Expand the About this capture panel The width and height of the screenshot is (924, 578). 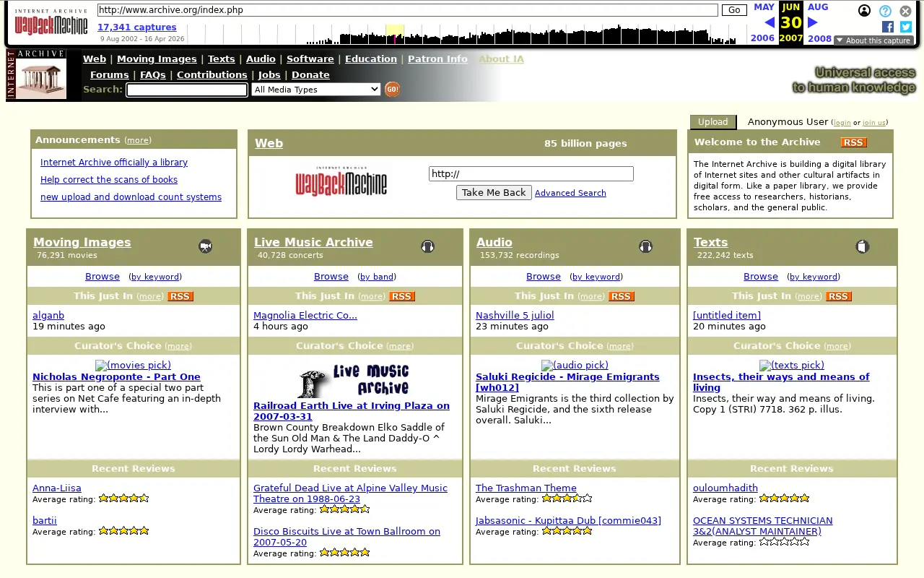coord(873,40)
